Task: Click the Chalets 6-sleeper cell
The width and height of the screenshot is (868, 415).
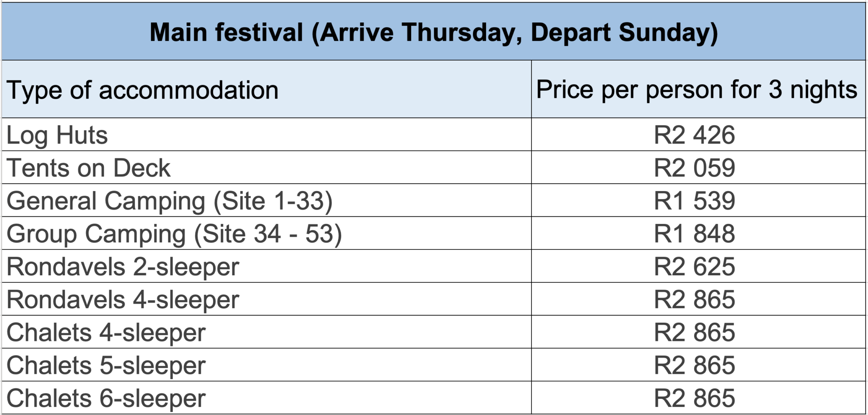Action: pyautogui.click(x=106, y=398)
